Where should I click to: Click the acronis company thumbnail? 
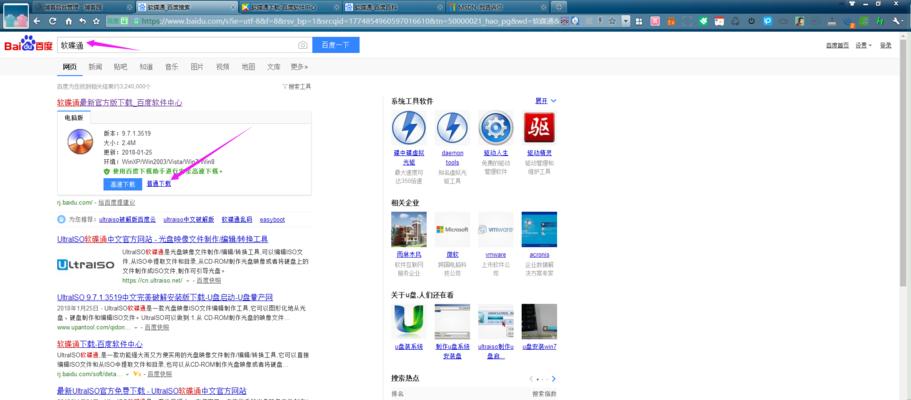[x=539, y=229]
